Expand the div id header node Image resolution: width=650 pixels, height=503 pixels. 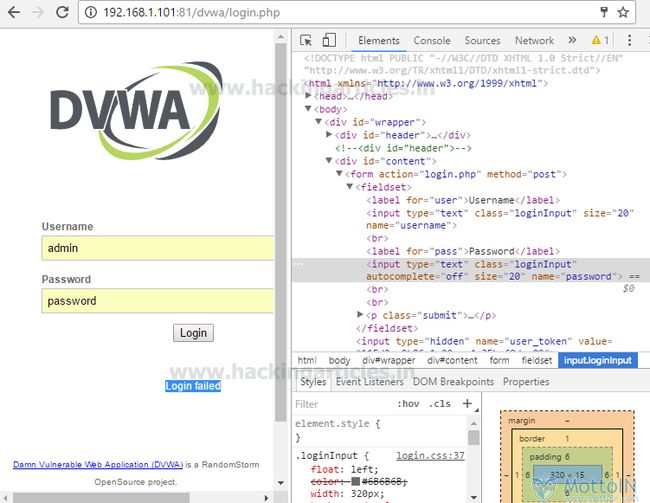pos(329,134)
